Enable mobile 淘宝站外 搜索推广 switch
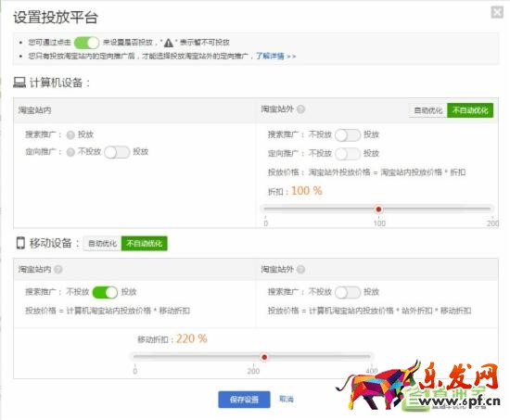The width and height of the screenshot is (510, 420). coord(348,292)
